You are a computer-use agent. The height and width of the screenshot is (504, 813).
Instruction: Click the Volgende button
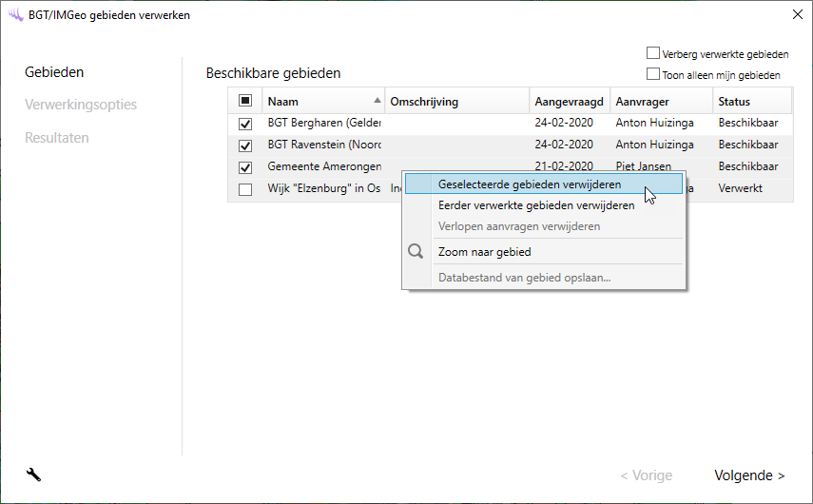749,475
